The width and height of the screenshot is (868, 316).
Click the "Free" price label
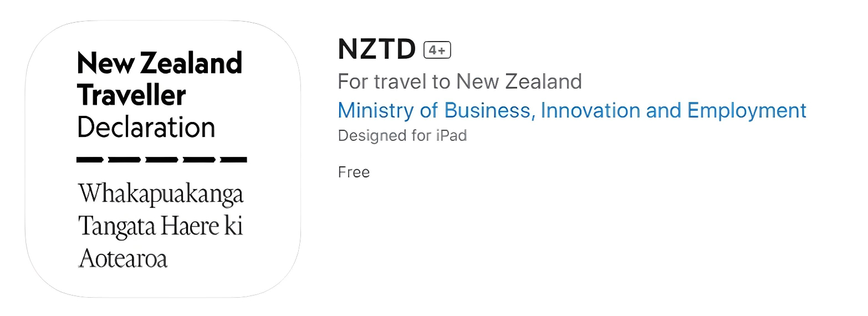[354, 172]
